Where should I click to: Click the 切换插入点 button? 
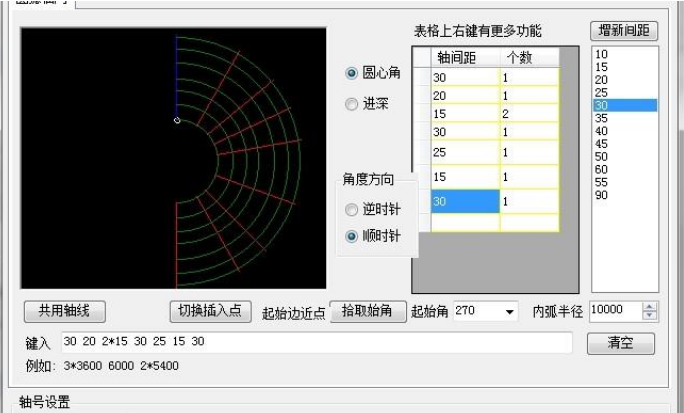210,311
